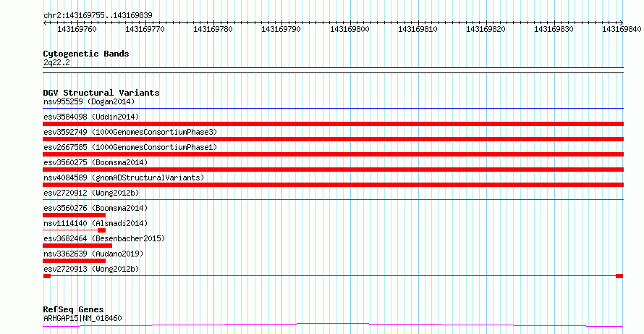644x334 pixels.
Task: Click ruler position label 143169800
Action: click(x=349, y=29)
